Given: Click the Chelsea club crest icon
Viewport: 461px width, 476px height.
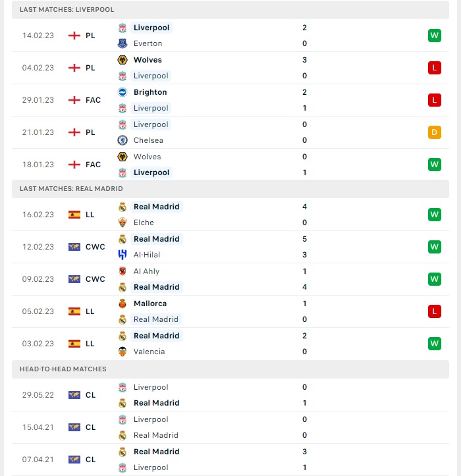Looking at the screenshot, I should [x=122, y=140].
